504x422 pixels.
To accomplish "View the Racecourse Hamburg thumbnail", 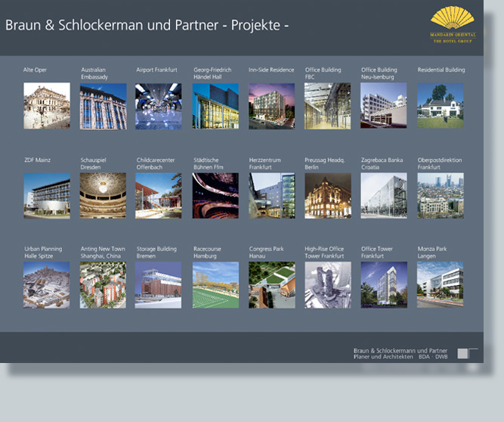I will pyautogui.click(x=215, y=285).
